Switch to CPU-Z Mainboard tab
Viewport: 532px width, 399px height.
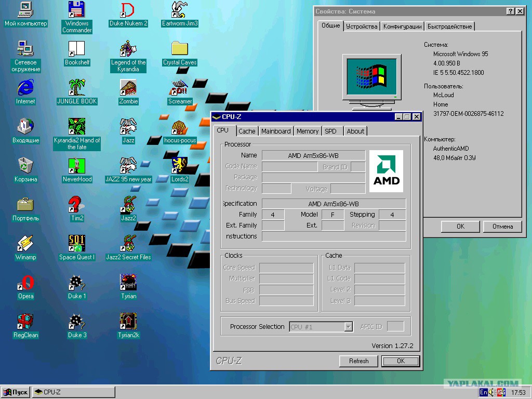[276, 131]
